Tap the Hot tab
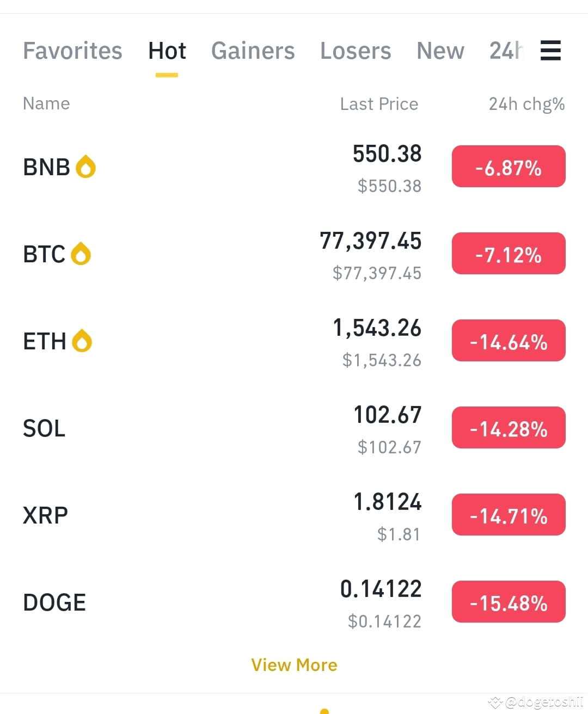Viewport: 588px width, 714px height. coord(167,51)
